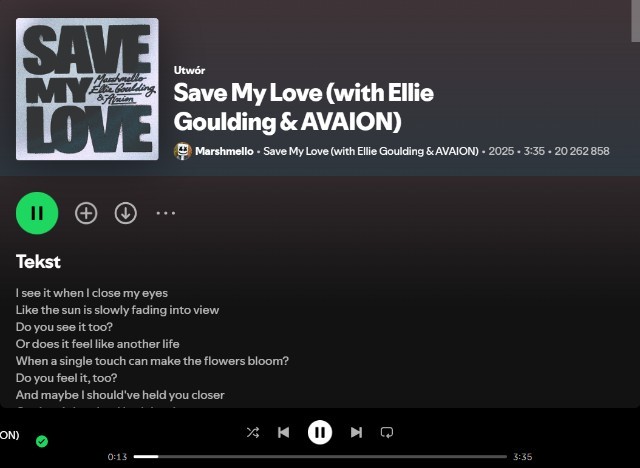The image size is (640, 468).
Task: Download the track using the arrow icon
Action: coord(126,213)
